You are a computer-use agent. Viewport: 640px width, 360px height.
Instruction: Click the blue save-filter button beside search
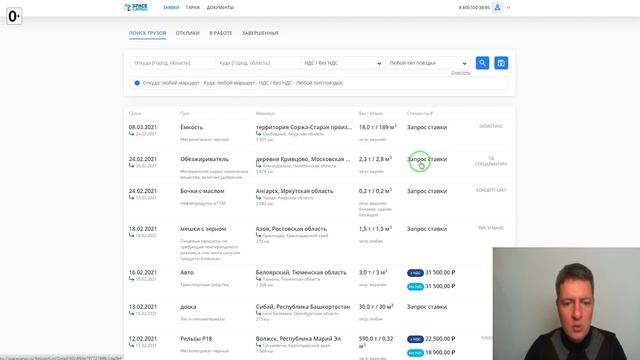(x=501, y=63)
